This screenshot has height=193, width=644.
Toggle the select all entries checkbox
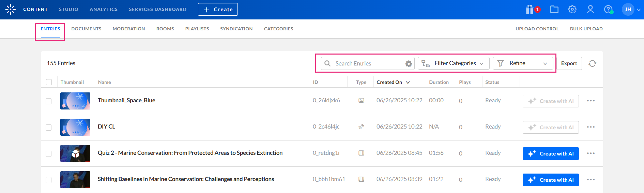click(x=49, y=82)
